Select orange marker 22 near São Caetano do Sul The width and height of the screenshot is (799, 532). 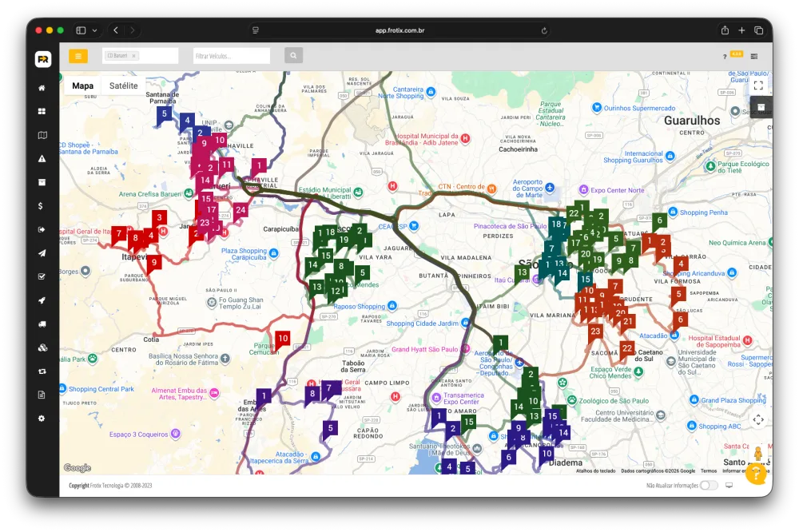pos(626,350)
